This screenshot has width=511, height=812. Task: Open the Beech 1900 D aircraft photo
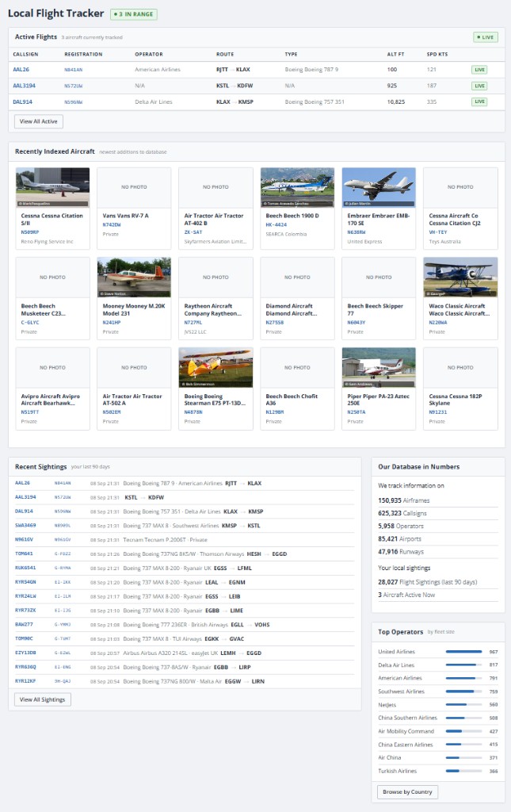point(297,187)
